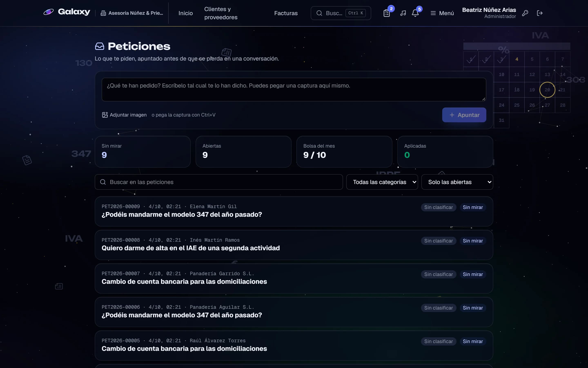Select the Aplicadas stat card

tap(445, 152)
